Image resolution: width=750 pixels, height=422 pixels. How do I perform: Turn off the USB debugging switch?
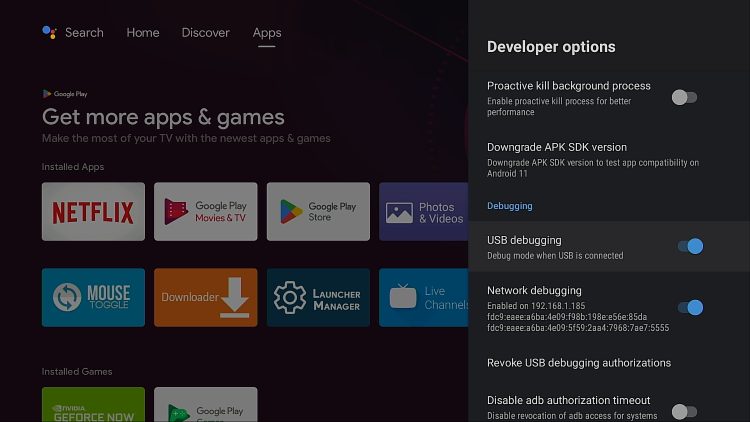click(690, 246)
